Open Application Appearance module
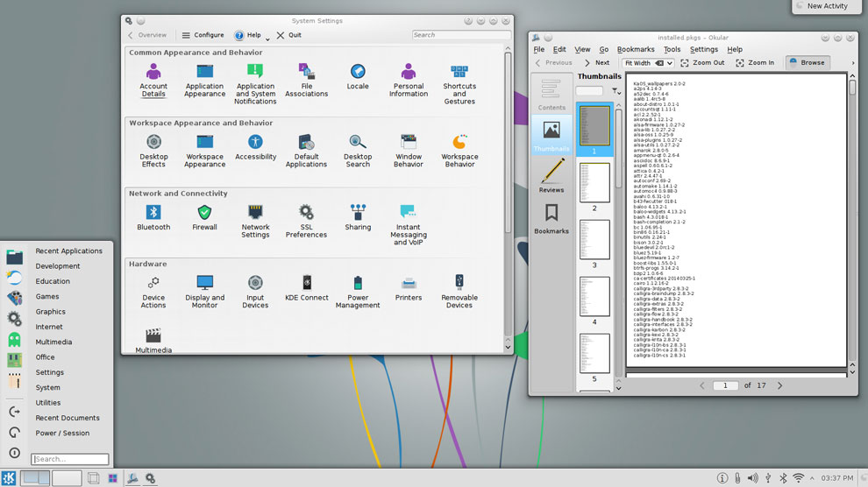The height and width of the screenshot is (487, 868). 204,81
